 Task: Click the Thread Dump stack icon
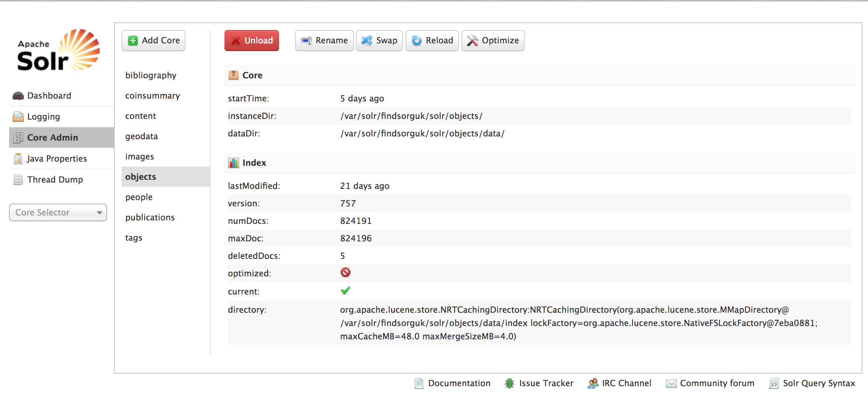[x=18, y=179]
